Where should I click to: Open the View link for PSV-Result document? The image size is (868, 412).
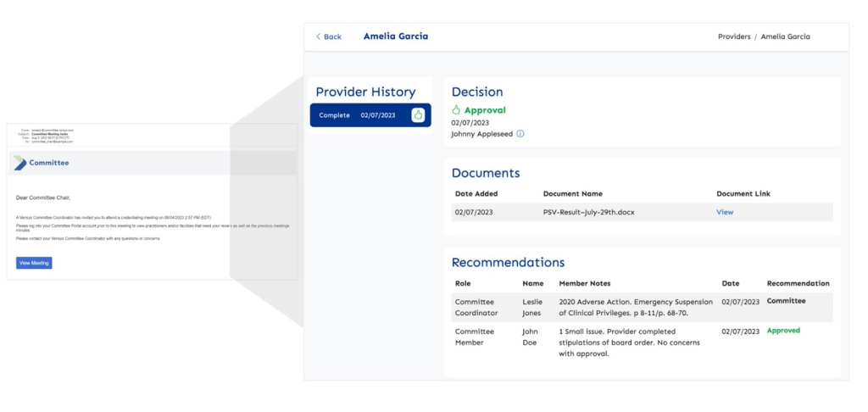point(725,212)
